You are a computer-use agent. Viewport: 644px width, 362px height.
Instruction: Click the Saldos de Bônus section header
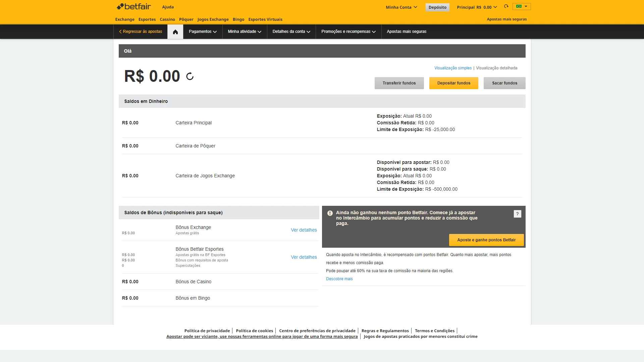pyautogui.click(x=219, y=213)
